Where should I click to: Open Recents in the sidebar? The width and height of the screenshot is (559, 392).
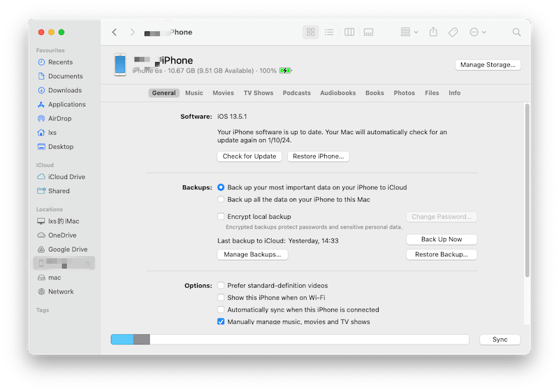click(x=60, y=62)
